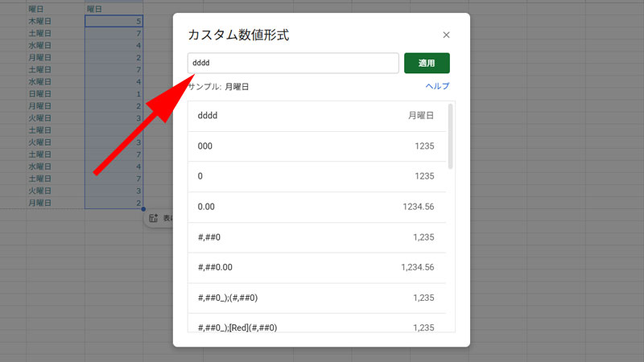Click the cell containing 1 beside 日曜日

click(x=114, y=94)
